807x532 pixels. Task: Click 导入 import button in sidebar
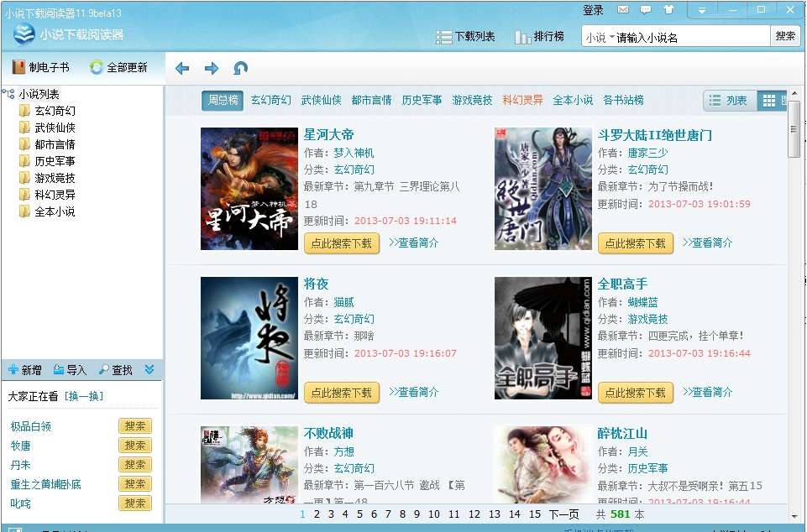[x=70, y=369]
